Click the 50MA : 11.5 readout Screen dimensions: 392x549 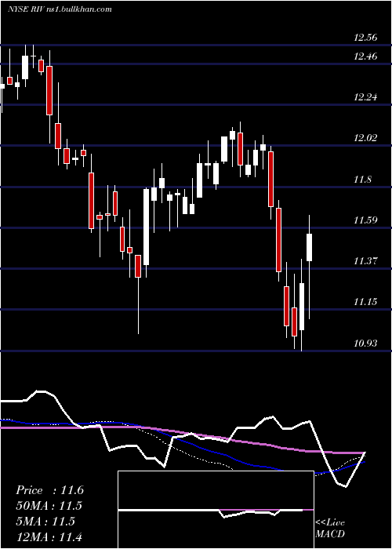pos(49,506)
